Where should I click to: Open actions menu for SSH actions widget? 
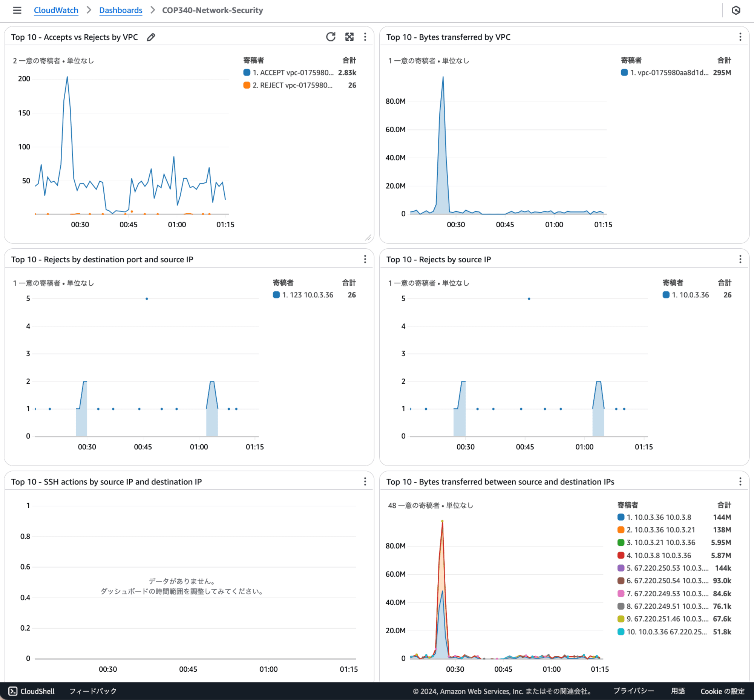tap(365, 481)
